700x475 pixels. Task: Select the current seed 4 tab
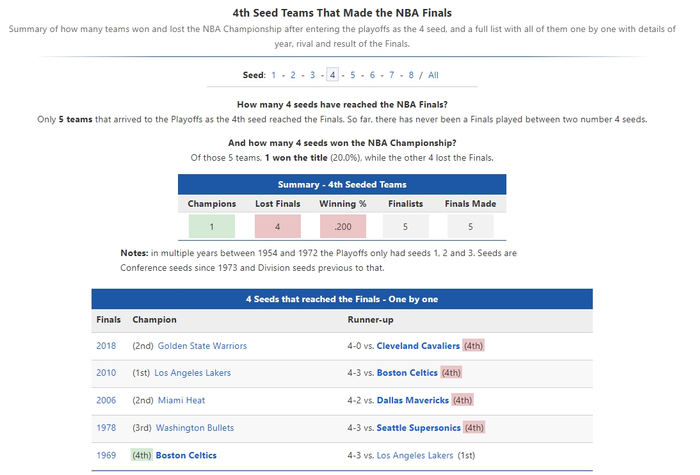(332, 75)
